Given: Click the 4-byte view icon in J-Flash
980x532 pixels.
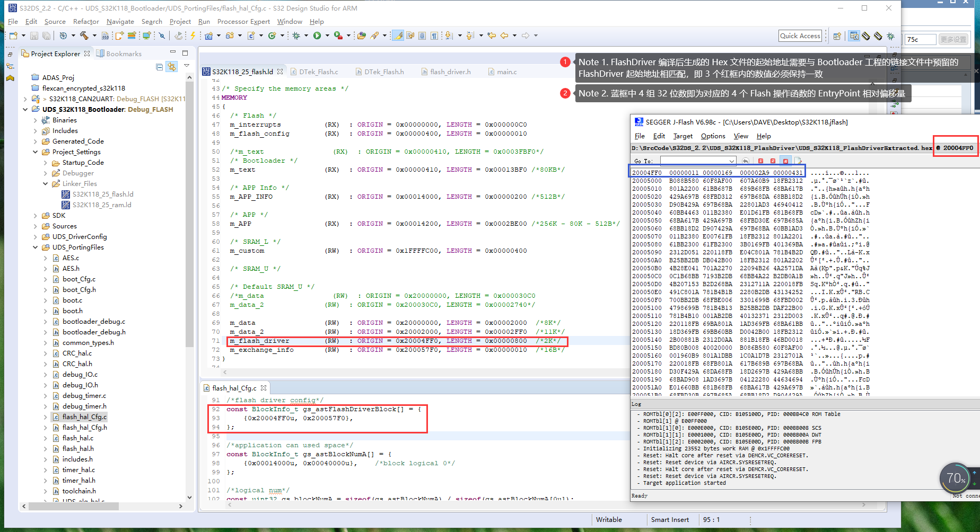Looking at the screenshot, I should pos(785,161).
